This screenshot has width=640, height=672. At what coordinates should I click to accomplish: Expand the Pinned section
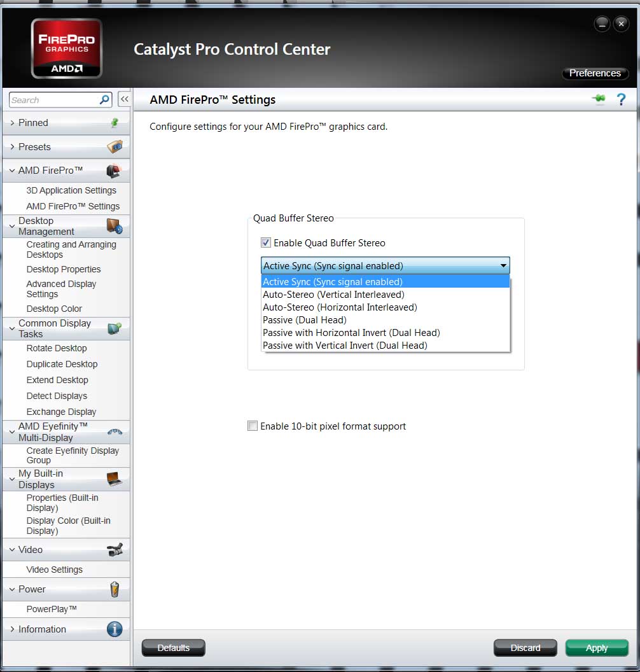coord(12,123)
